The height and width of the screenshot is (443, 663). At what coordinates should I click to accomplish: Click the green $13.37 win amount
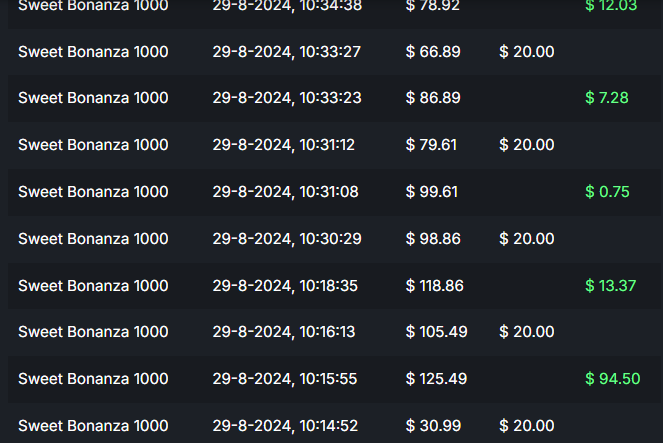[610, 286]
